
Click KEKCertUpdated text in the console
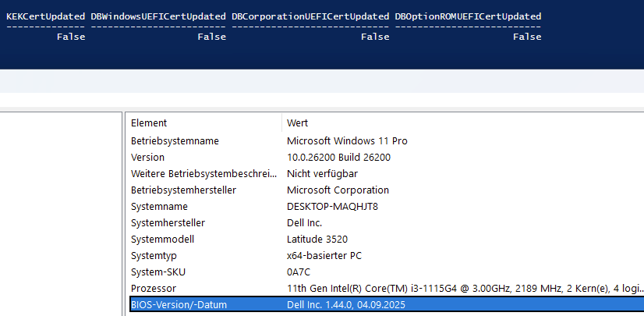click(45, 16)
